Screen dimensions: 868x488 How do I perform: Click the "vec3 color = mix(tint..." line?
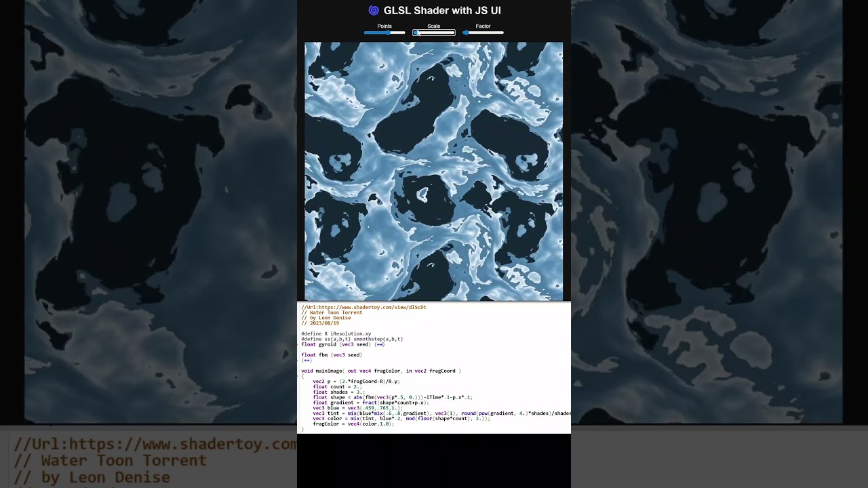[401, 418]
